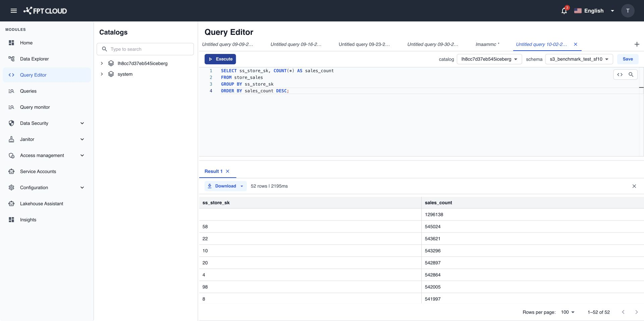Close Result 1 tab
Screen dimensions: 644x321
pos(228,171)
